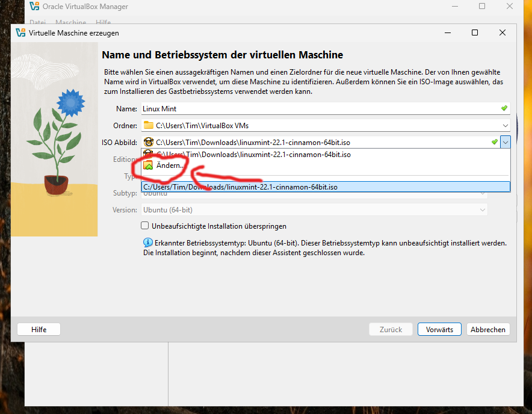Click the VirtualBox logo in the dialog title bar
Viewport: 532px width, 414px height.
coord(20,32)
